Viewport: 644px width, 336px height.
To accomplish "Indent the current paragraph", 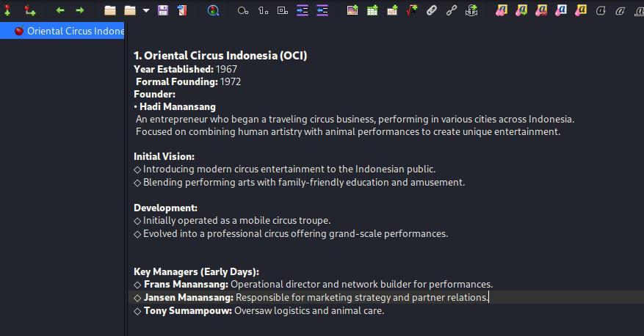I will tap(303, 10).
